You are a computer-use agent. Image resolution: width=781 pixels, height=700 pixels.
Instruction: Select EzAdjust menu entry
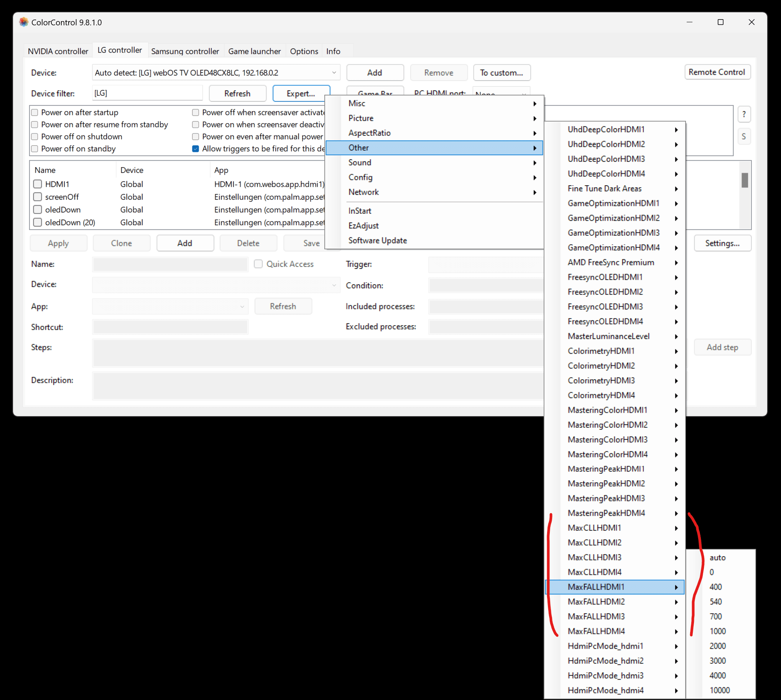click(434, 226)
